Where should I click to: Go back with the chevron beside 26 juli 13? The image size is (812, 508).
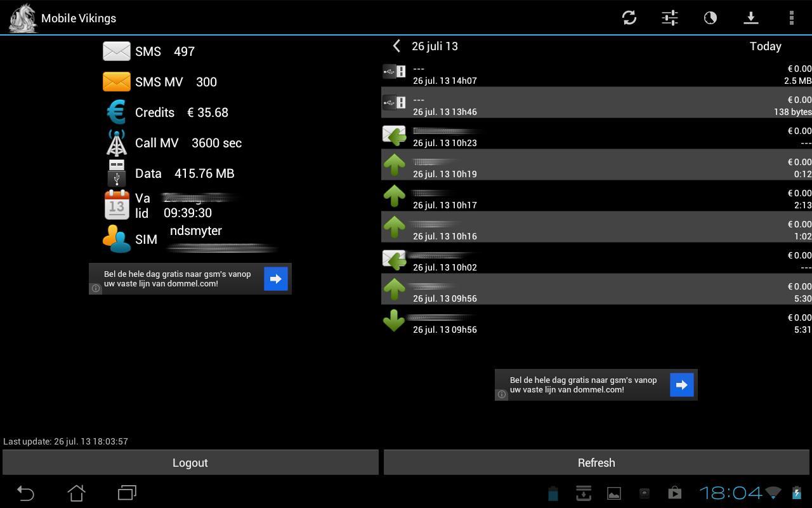point(396,46)
